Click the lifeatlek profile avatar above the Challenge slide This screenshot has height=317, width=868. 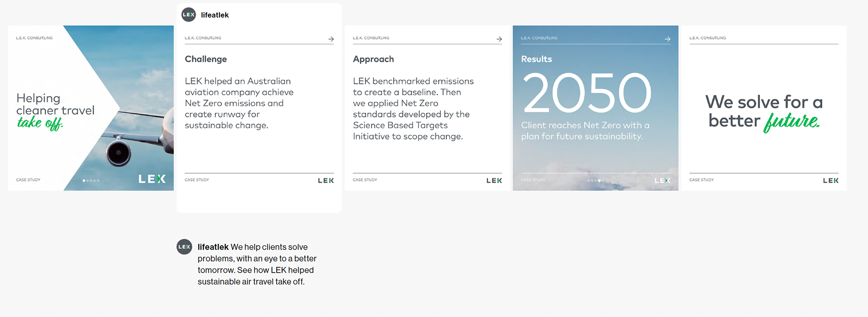pyautogui.click(x=189, y=14)
